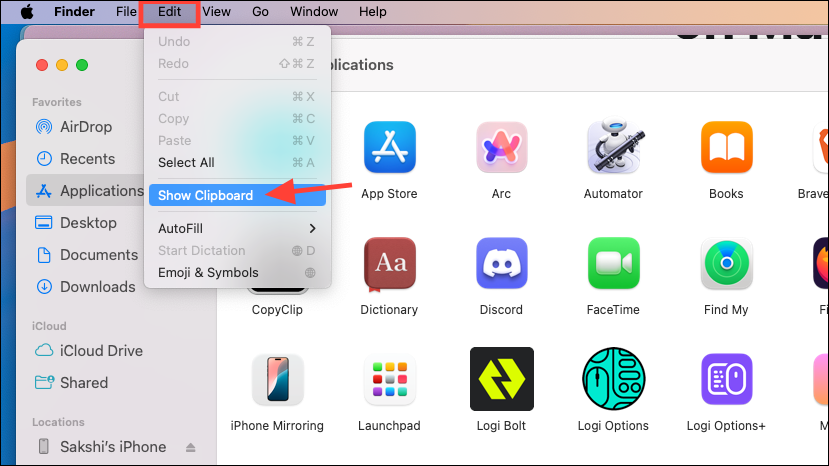Expand the AutoFill submenu chevron

(x=312, y=229)
